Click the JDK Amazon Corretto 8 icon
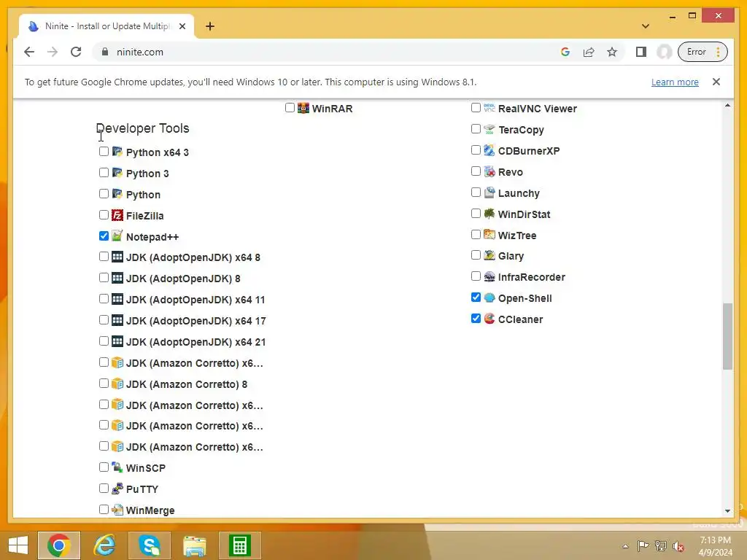This screenshot has height=560, width=747. (117, 384)
